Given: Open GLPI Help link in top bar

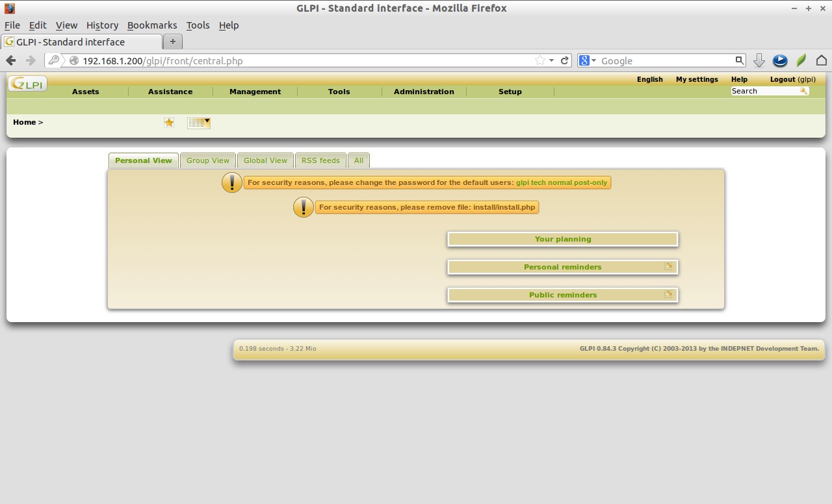Looking at the screenshot, I should (739, 79).
